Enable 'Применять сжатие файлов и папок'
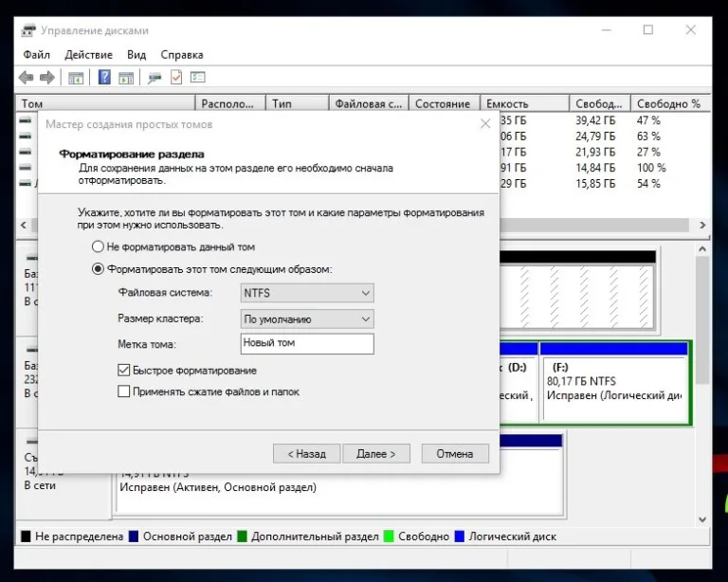 click(123, 391)
